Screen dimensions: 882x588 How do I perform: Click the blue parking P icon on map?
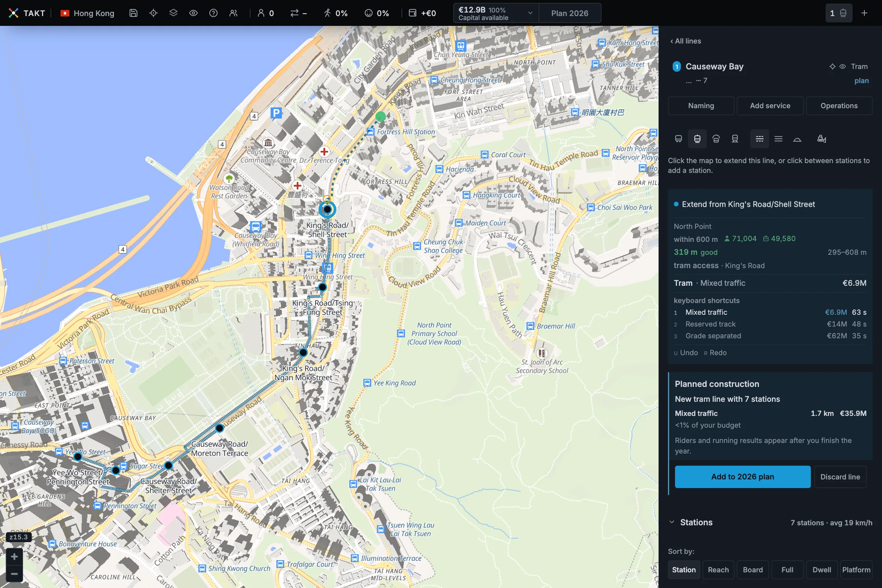pos(276,113)
